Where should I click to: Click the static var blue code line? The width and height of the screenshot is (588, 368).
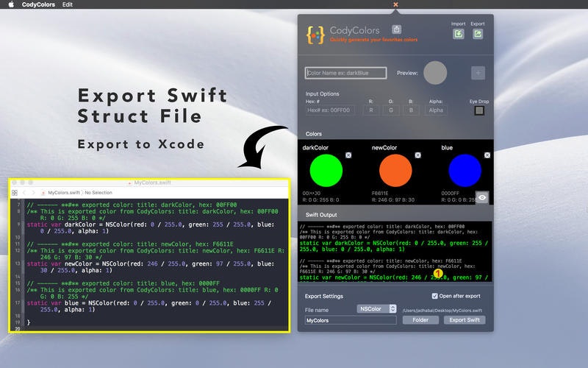point(149,306)
